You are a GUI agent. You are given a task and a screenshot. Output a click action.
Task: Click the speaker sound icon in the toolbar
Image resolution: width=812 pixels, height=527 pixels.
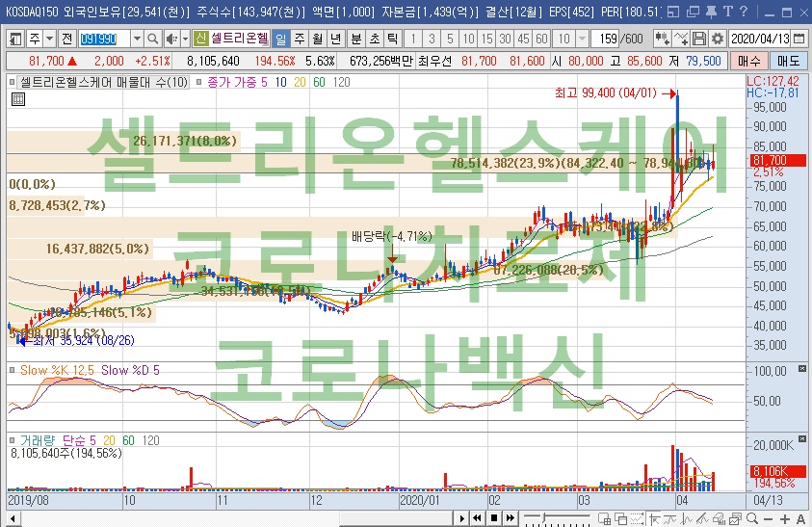click(170, 39)
